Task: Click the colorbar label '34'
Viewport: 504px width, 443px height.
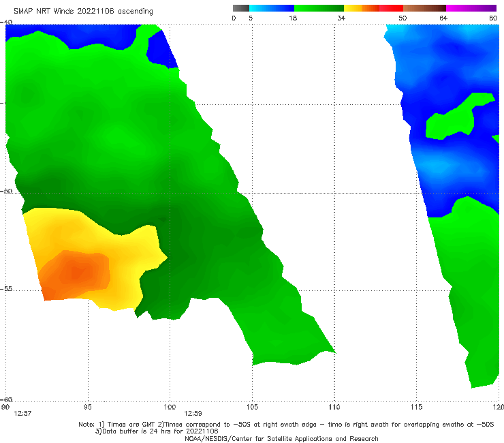Action: [341, 18]
